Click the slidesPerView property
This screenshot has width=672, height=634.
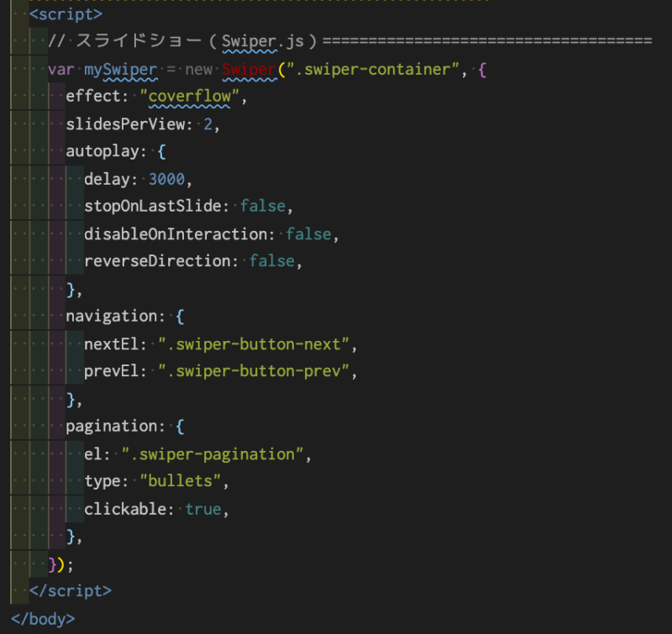(x=125, y=124)
